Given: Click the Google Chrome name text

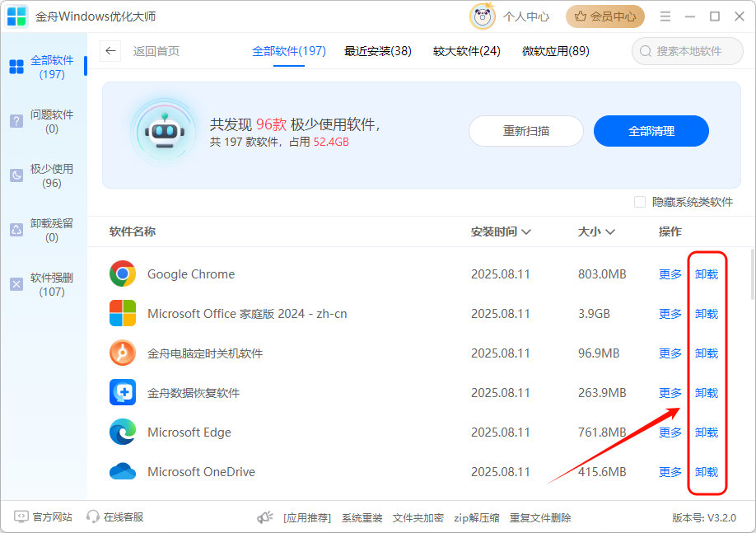Looking at the screenshot, I should pos(191,274).
